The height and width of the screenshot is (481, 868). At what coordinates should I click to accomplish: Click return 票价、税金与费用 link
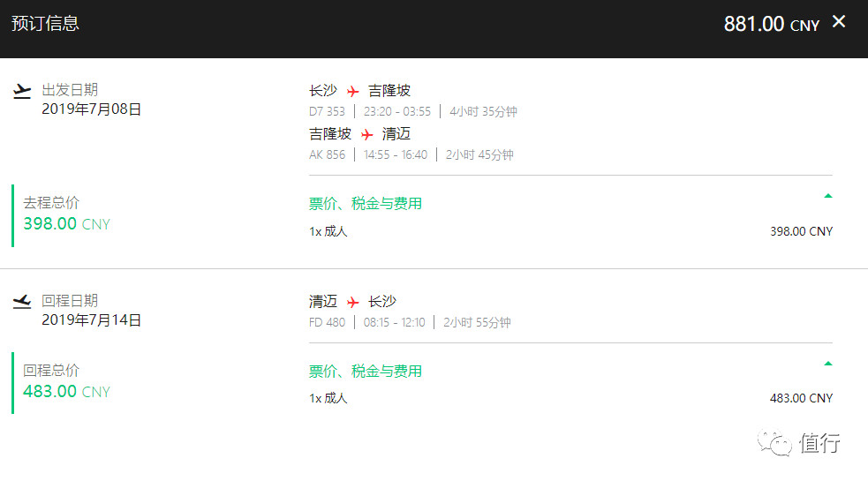click(366, 372)
